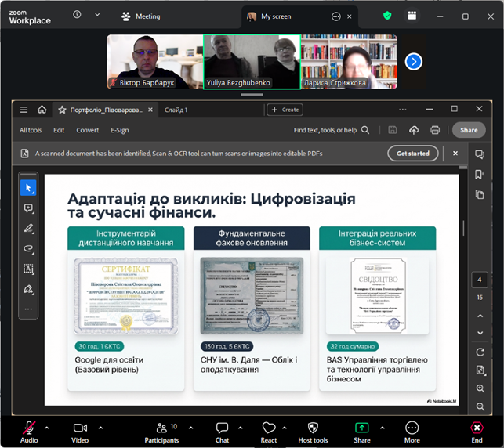Select Yuliya Bezghubenko video thumbnail
The height and width of the screenshot is (448, 504).
252,62
